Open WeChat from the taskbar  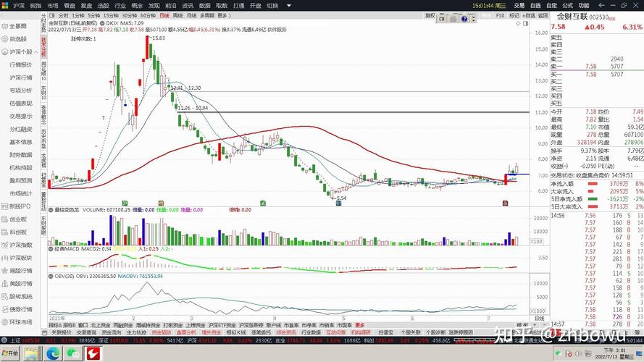click(73, 353)
